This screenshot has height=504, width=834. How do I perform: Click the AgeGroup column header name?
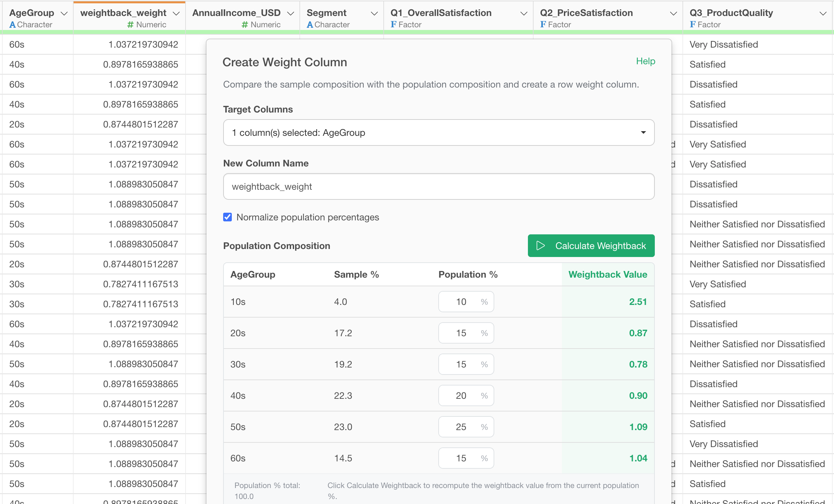click(32, 13)
